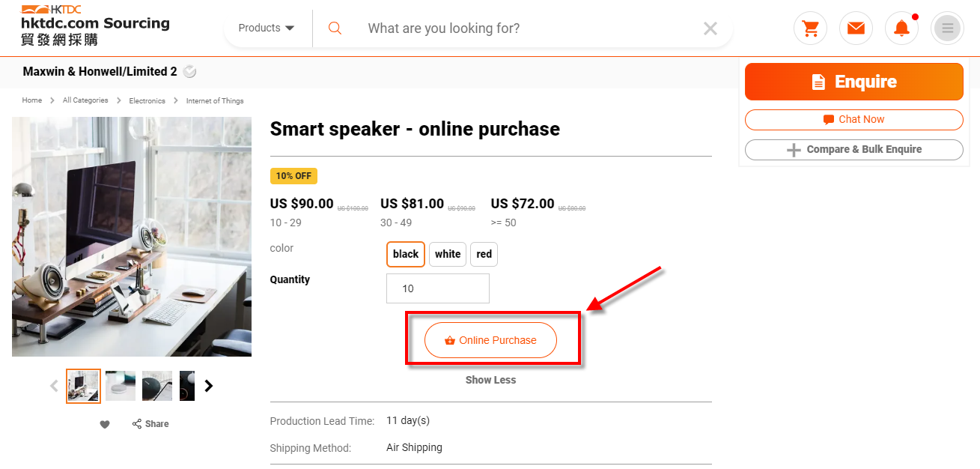The width and height of the screenshot is (980, 469).
Task: Open the hamburger menu icon
Action: 947,28
